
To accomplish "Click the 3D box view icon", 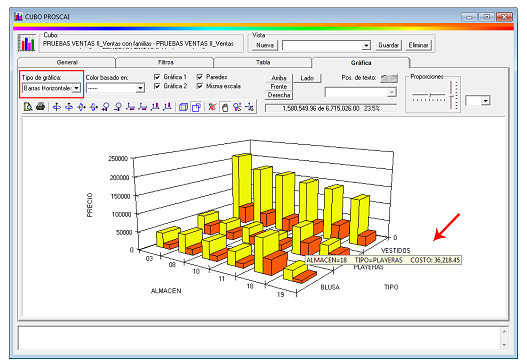I will [x=183, y=107].
